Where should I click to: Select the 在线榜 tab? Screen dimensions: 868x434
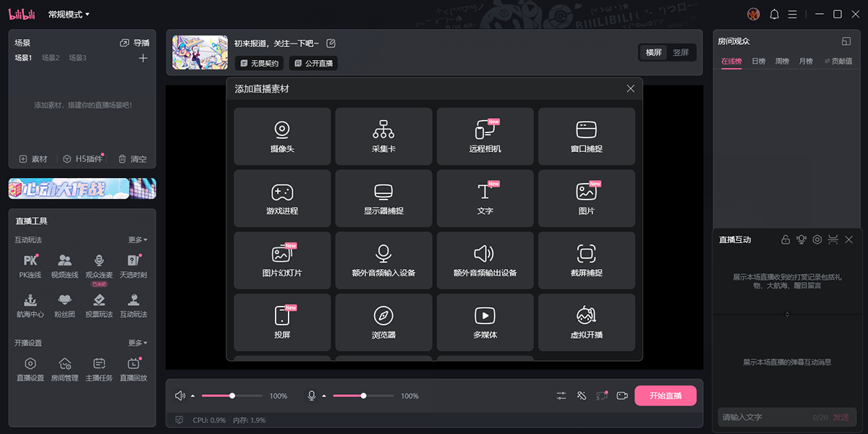coord(731,61)
